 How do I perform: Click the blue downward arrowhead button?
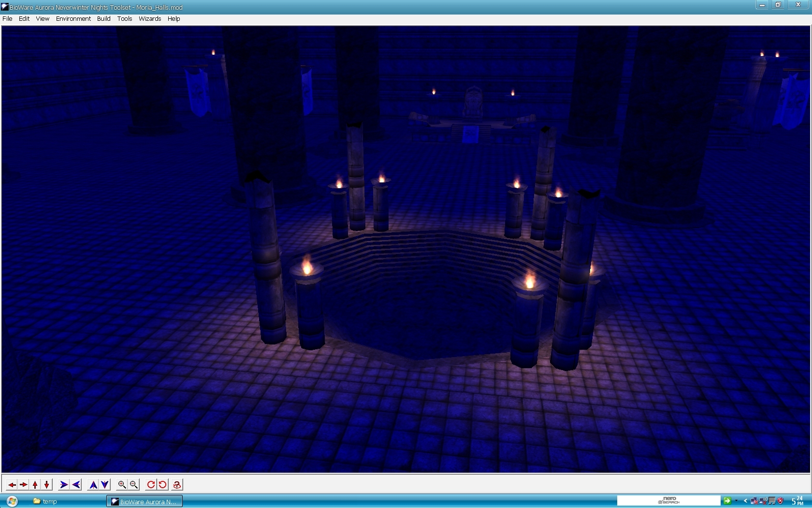[105, 485]
